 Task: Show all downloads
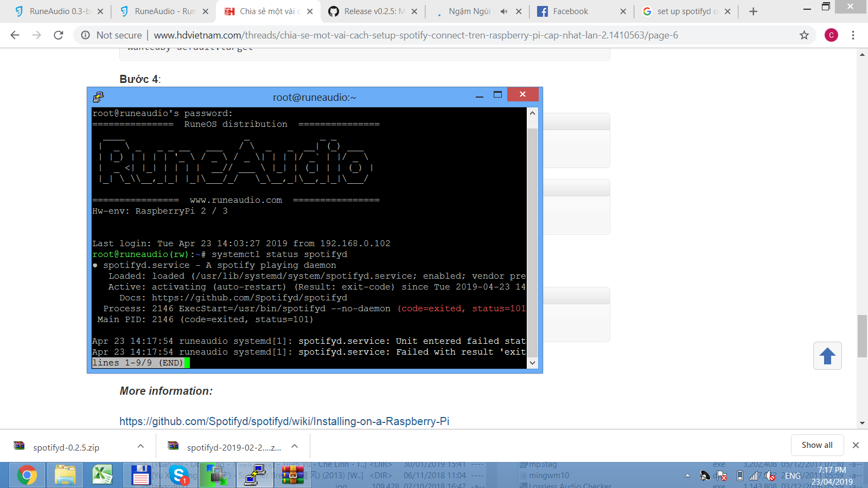pos(817,445)
